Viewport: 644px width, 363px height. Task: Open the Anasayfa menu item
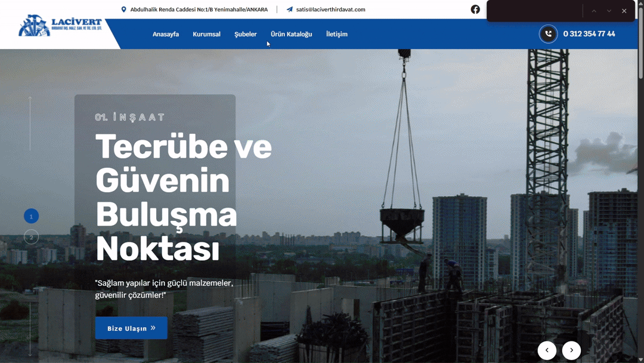point(165,34)
